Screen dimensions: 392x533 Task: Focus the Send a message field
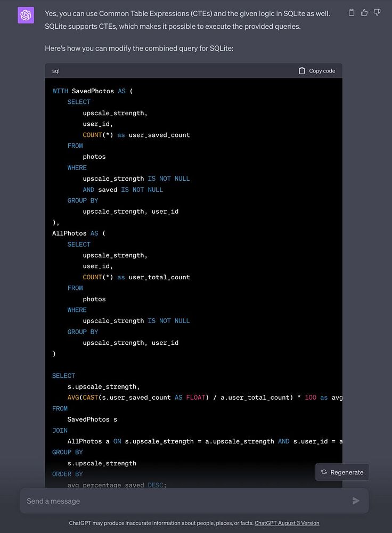tap(194, 500)
